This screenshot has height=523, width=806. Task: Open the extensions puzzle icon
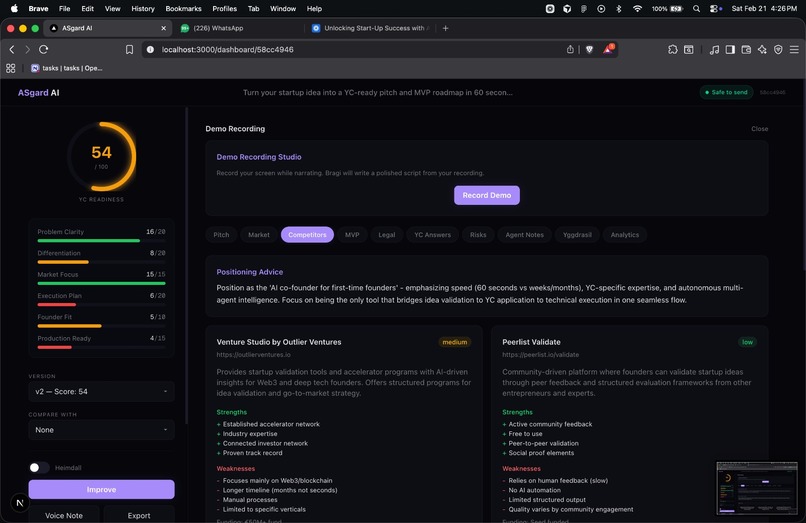[x=672, y=49]
